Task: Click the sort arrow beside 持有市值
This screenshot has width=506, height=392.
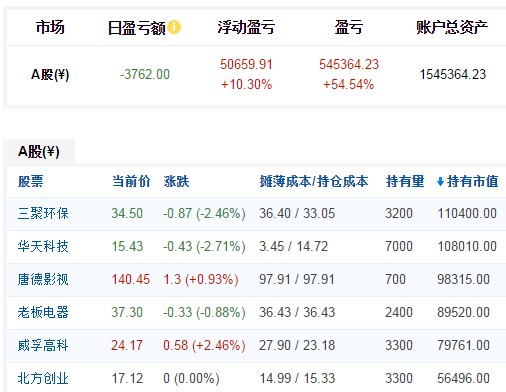Action: click(440, 182)
